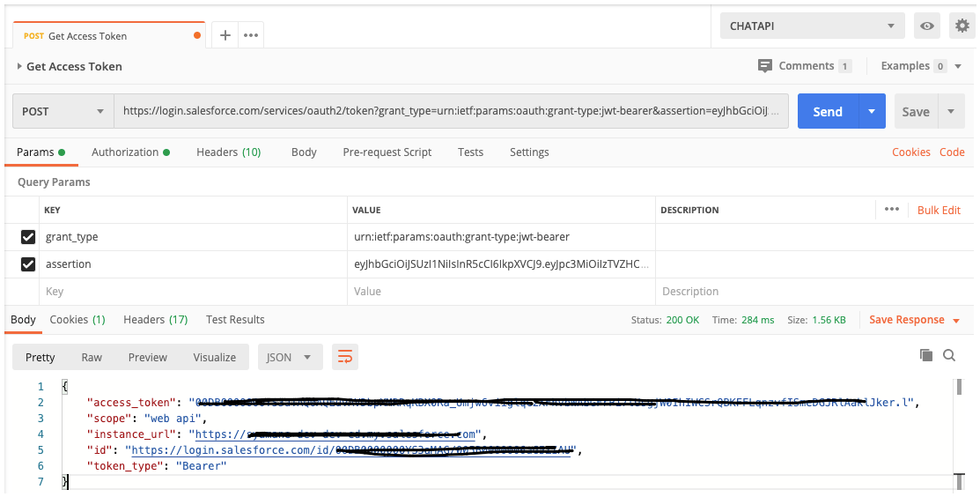Open the Code snippet link
Viewport: 980px width, 497px height.
click(952, 152)
